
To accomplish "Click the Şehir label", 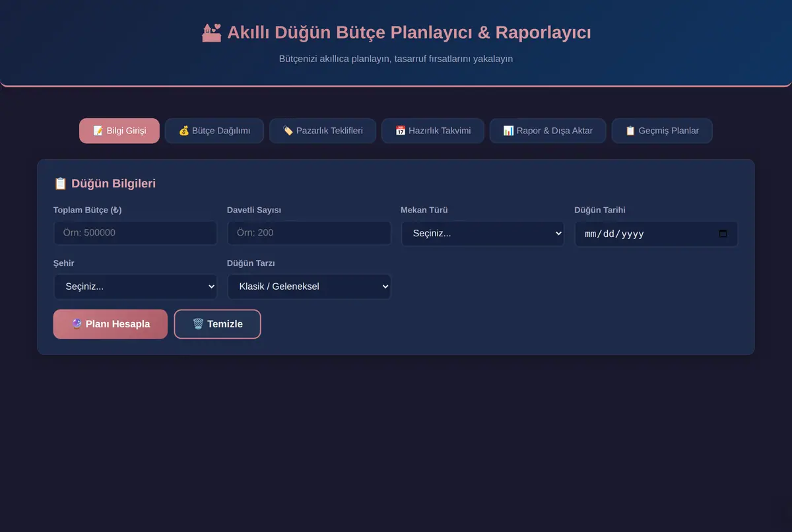I will (x=64, y=263).
